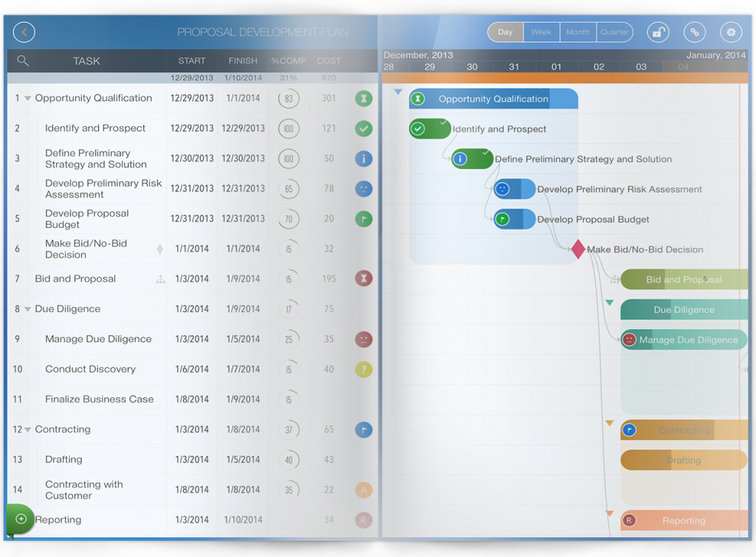
Task: Click R icon on Reporting Gantt bar
Action: [x=629, y=520]
